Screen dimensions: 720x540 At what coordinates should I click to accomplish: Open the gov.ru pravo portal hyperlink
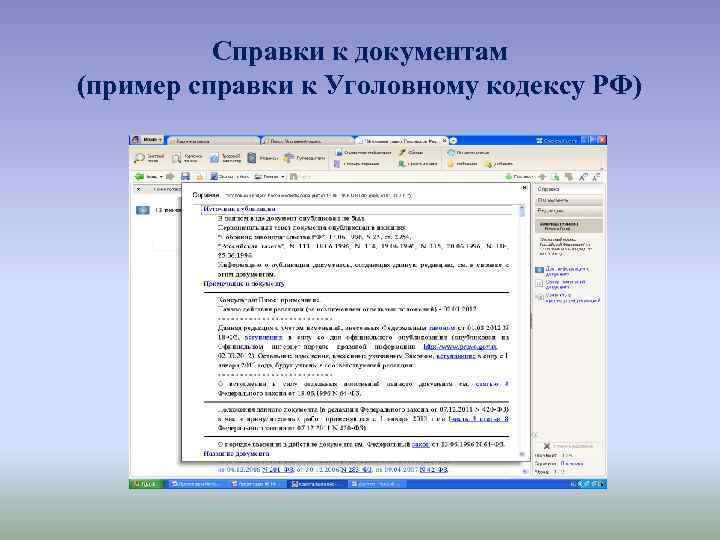pyautogui.click(x=460, y=347)
